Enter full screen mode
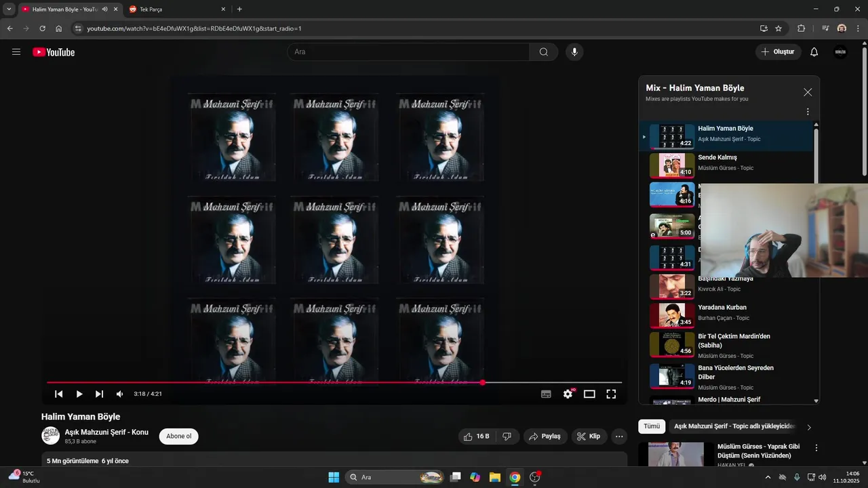This screenshot has height=488, width=868. point(611,394)
